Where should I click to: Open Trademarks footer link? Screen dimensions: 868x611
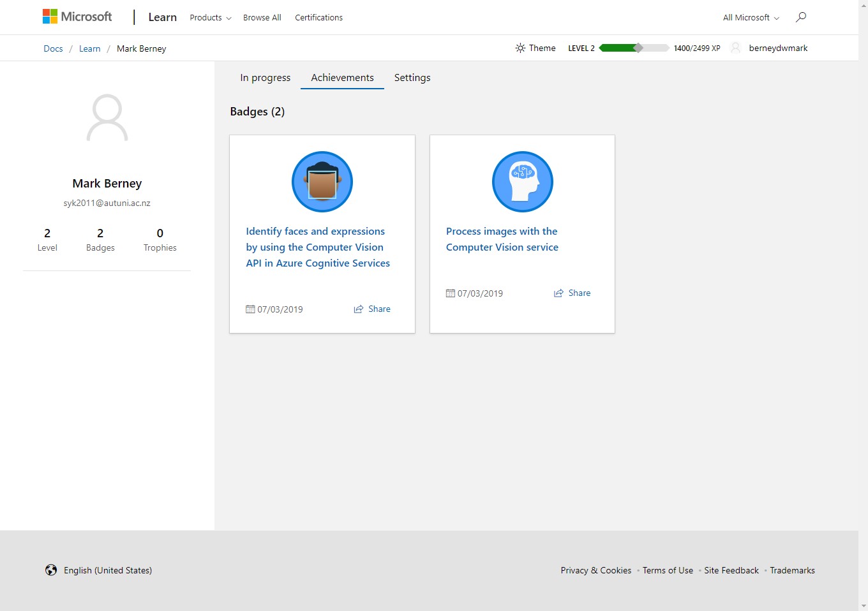(792, 570)
